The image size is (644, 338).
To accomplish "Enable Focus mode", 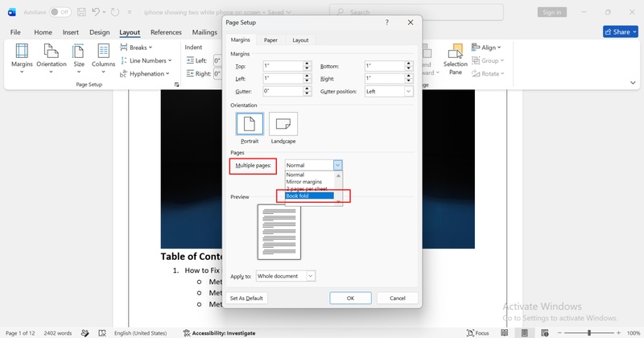I will [477, 333].
